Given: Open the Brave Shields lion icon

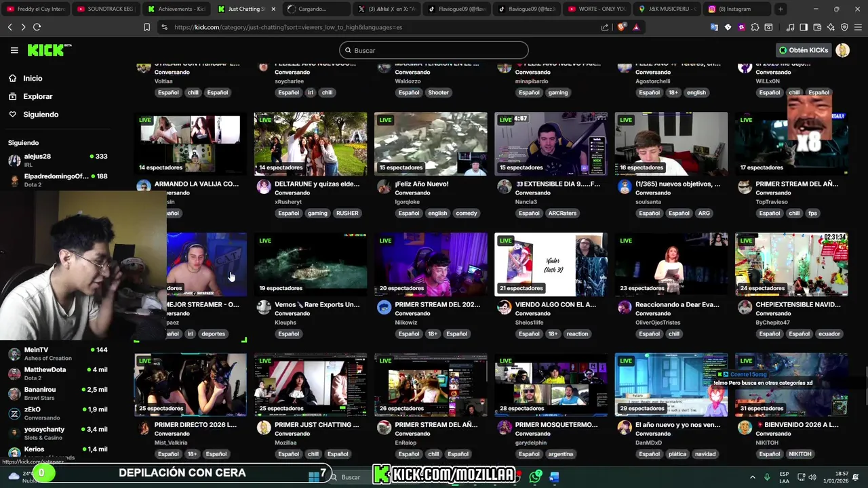Looking at the screenshot, I should tap(622, 27).
